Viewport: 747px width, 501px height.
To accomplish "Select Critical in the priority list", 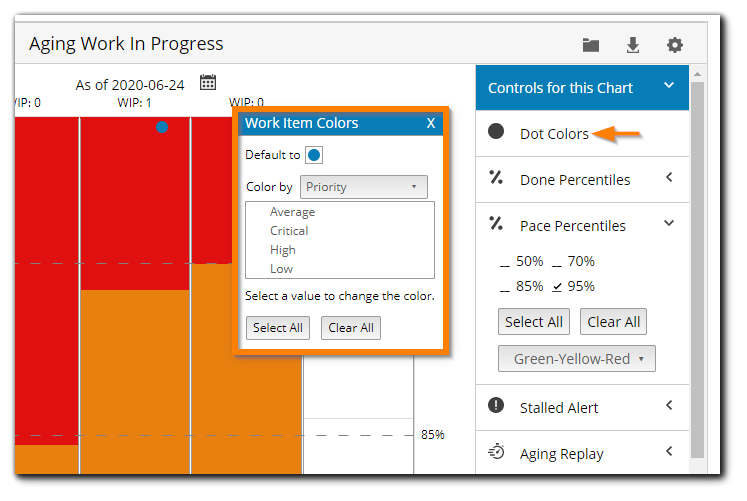I will pyautogui.click(x=289, y=231).
